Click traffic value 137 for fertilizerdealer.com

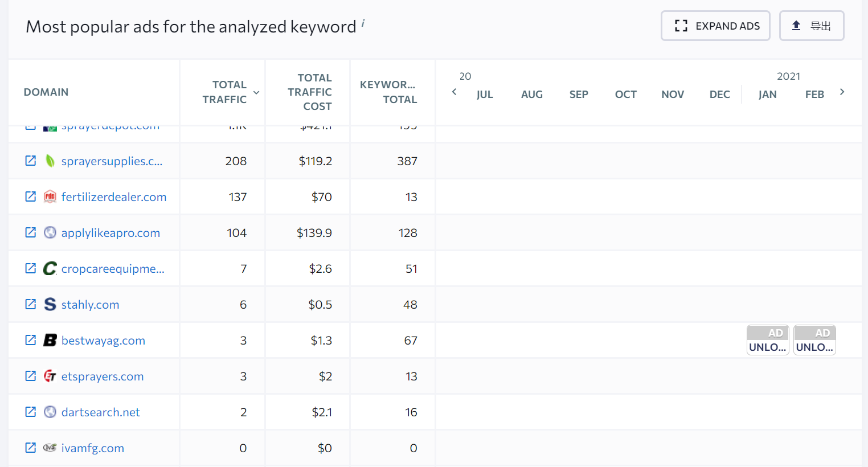point(238,197)
